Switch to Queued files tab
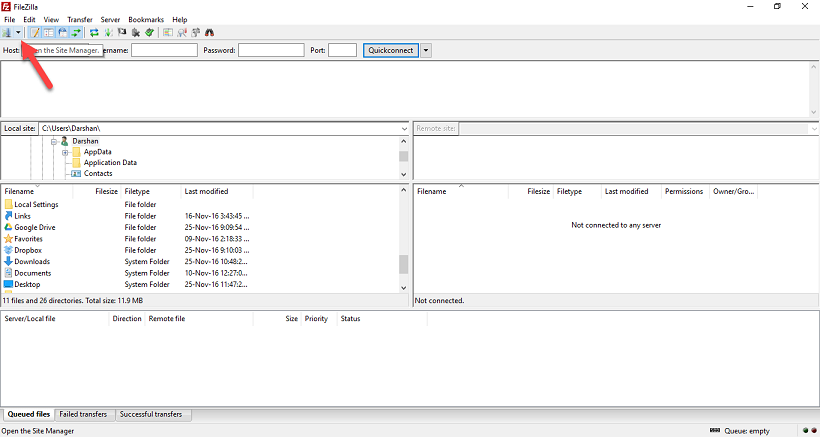This screenshot has height=437, width=820. coord(28,415)
